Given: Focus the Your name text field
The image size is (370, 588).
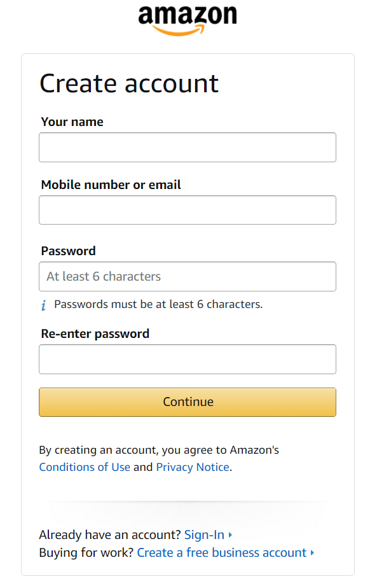Looking at the screenshot, I should coord(188,147).
